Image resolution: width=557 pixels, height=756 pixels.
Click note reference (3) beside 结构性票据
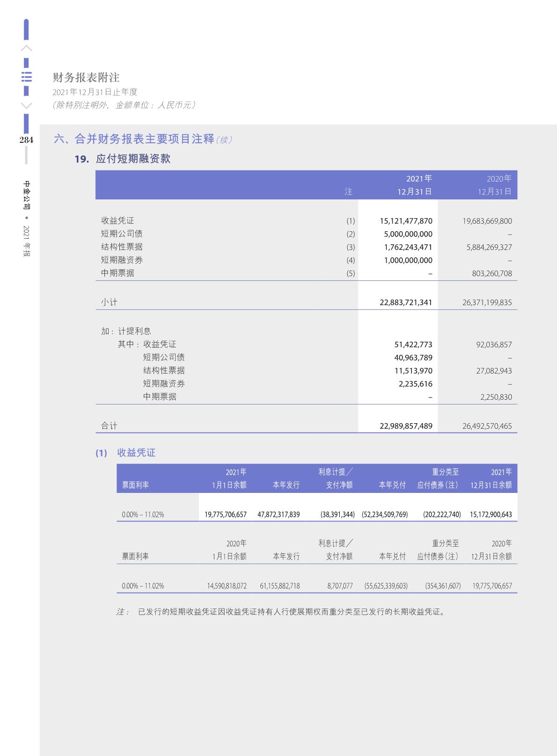point(351,247)
